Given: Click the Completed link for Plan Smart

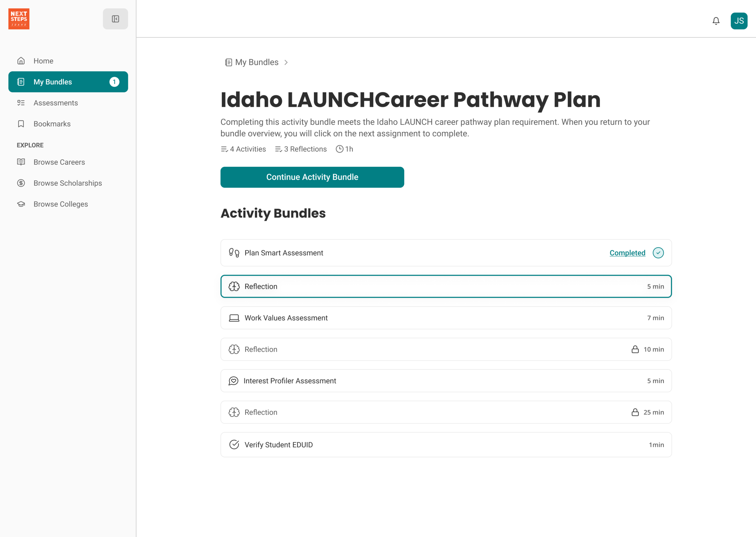Looking at the screenshot, I should [627, 253].
